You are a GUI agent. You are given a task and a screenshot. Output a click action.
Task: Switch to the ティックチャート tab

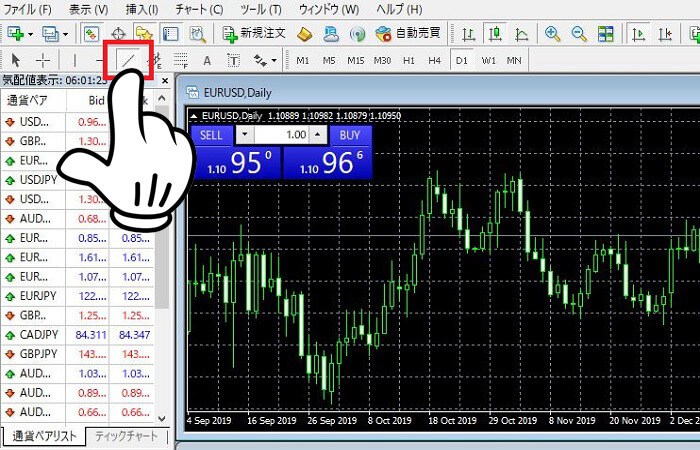point(127,437)
